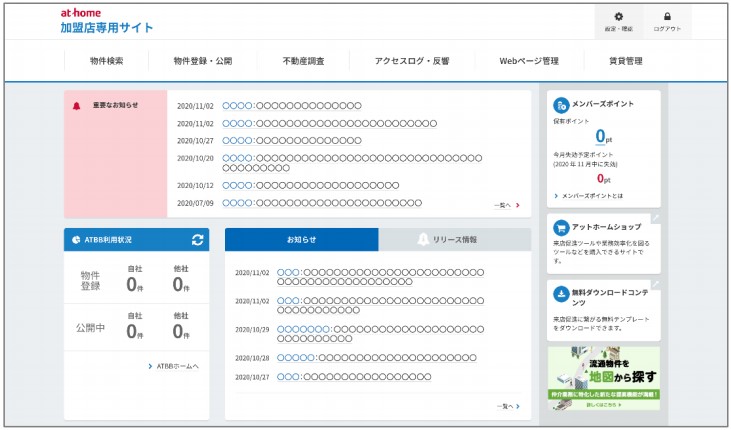Open the 物件検索 menu
This screenshot has width=731, height=430.
(106, 61)
